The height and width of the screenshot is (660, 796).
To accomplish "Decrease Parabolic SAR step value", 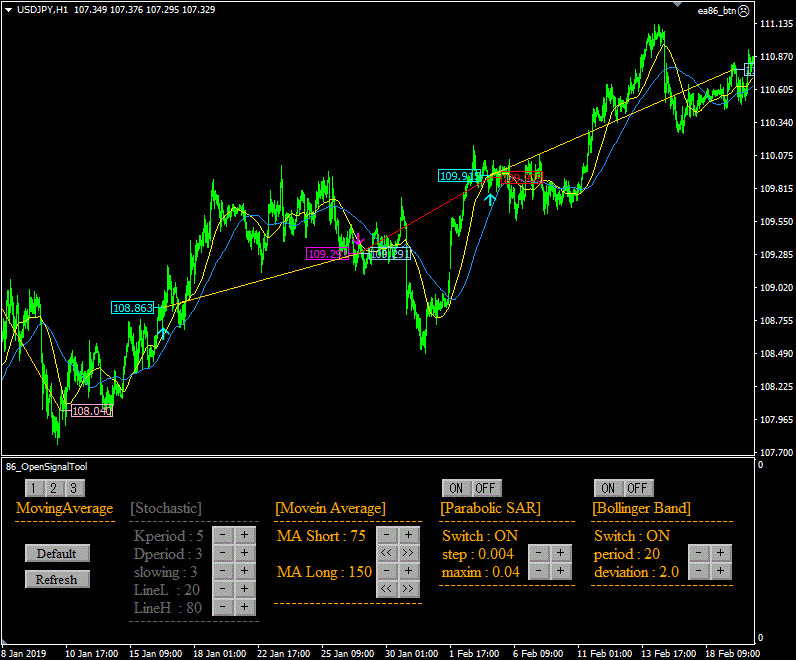I will pyautogui.click(x=539, y=553).
